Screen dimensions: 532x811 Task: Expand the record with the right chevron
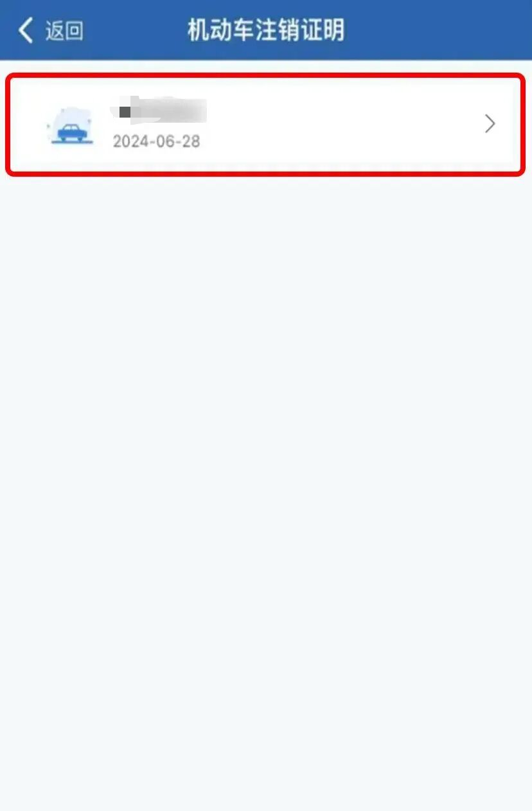click(490, 123)
